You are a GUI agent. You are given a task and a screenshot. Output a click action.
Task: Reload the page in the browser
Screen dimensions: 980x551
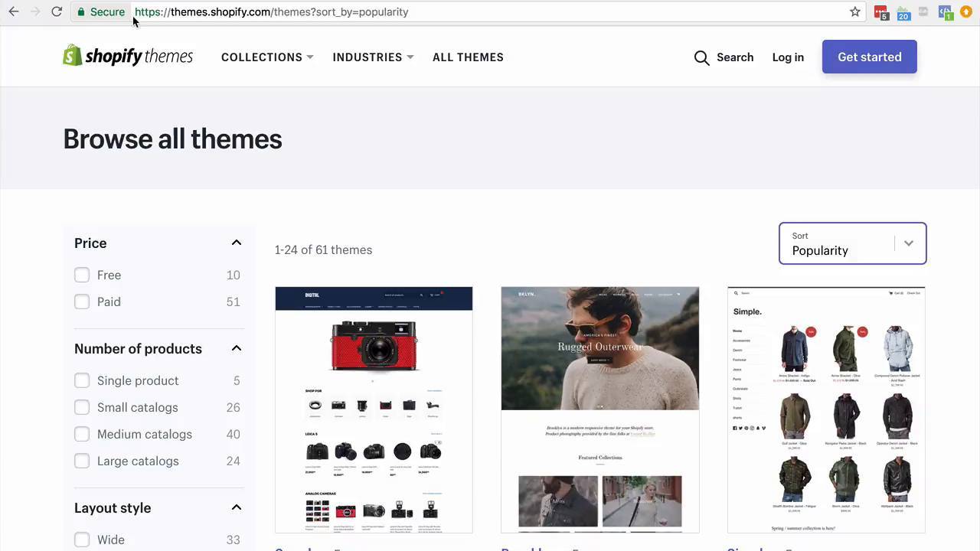tap(57, 11)
